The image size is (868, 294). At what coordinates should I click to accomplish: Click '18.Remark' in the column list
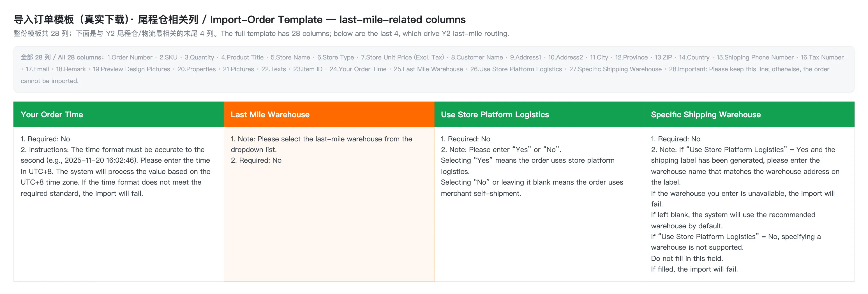tap(71, 69)
